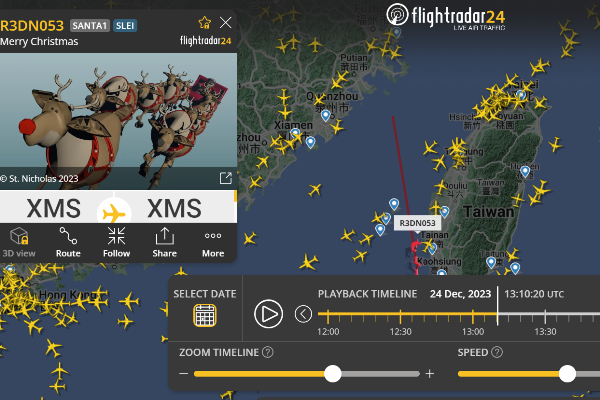Viewport: 600px width, 400px height.
Task: Add R3DN053 to favorites star
Action: click(205, 23)
